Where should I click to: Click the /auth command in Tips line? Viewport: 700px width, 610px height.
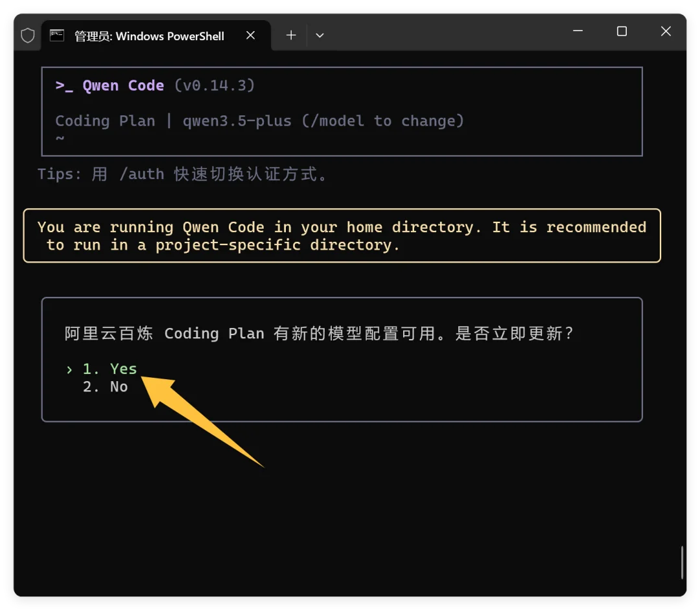coord(141,174)
